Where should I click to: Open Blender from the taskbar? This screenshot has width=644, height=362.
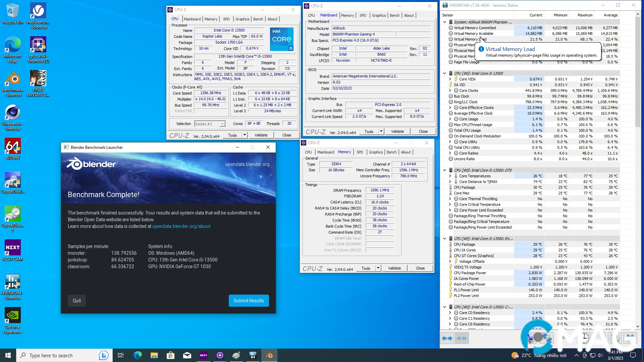(269, 355)
